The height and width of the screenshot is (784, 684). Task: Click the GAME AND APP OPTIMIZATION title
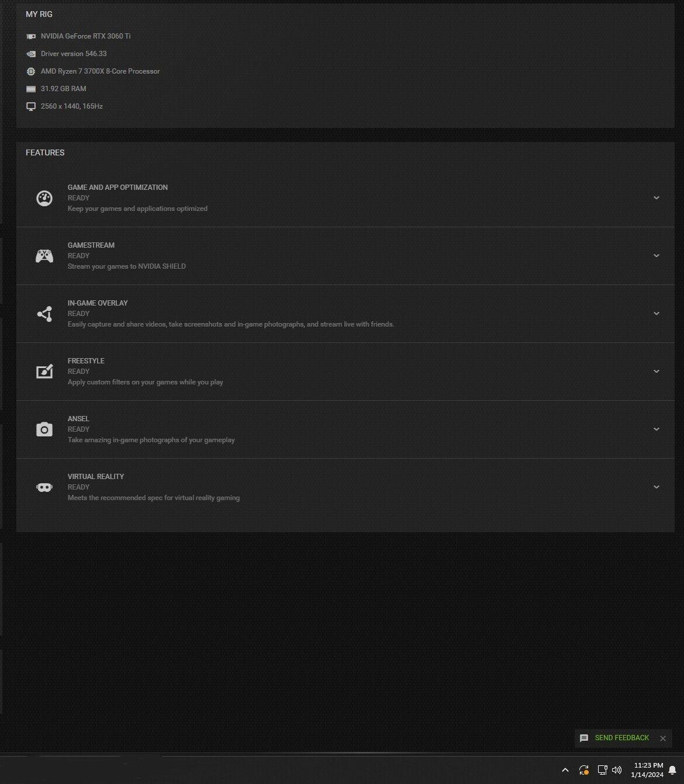pyautogui.click(x=118, y=188)
